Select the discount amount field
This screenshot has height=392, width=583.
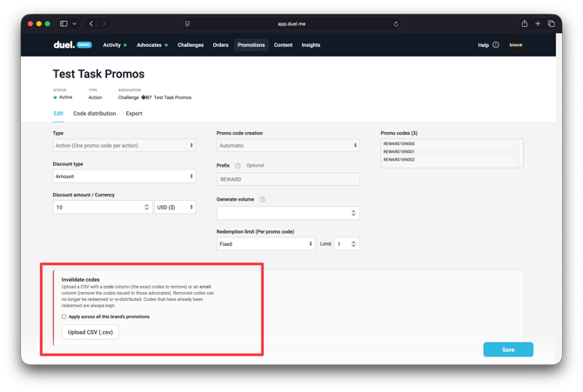coord(103,207)
